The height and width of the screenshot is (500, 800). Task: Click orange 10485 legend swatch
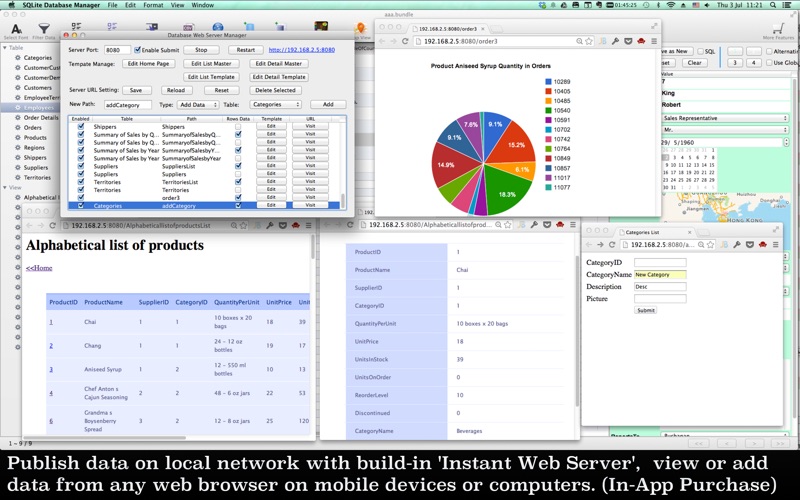pyautogui.click(x=548, y=101)
